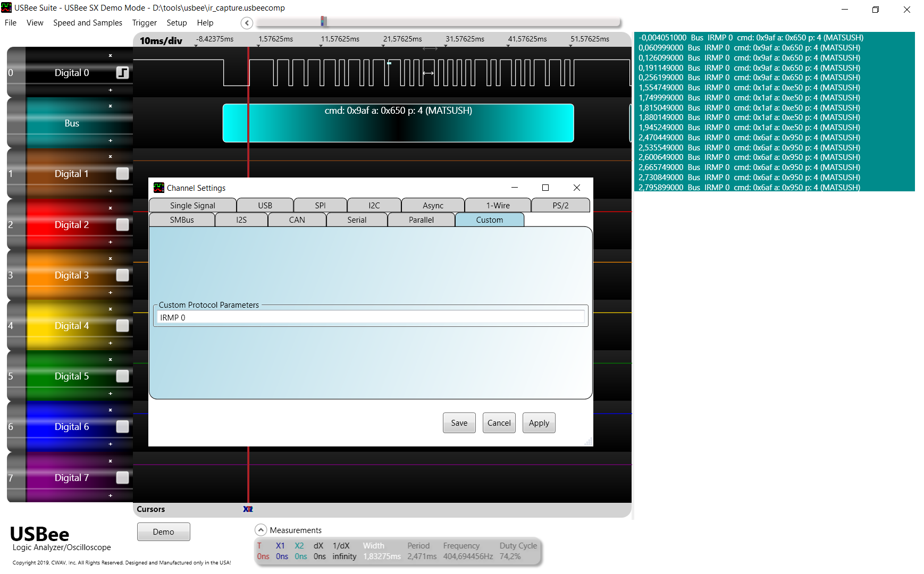Remove the Digital 4 channel with x icon
Screen dimensions: 924x574
click(111, 309)
